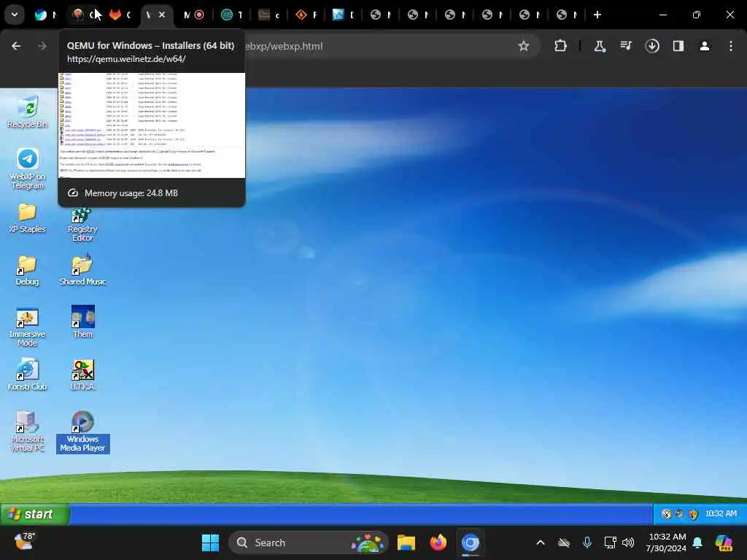Open the browser Extensions puzzle icon
Screen dimensions: 747x560
pos(561,46)
